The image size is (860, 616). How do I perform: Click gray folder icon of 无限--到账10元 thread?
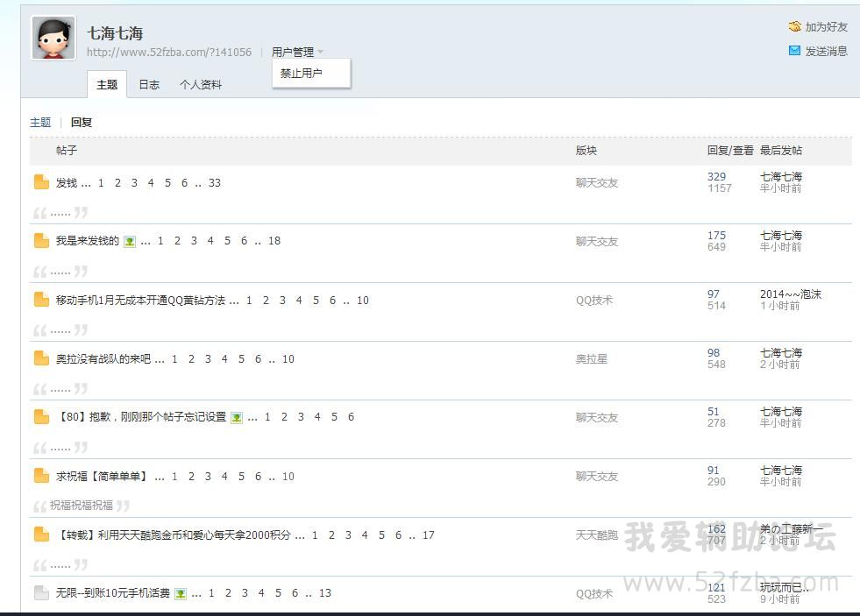click(x=41, y=592)
